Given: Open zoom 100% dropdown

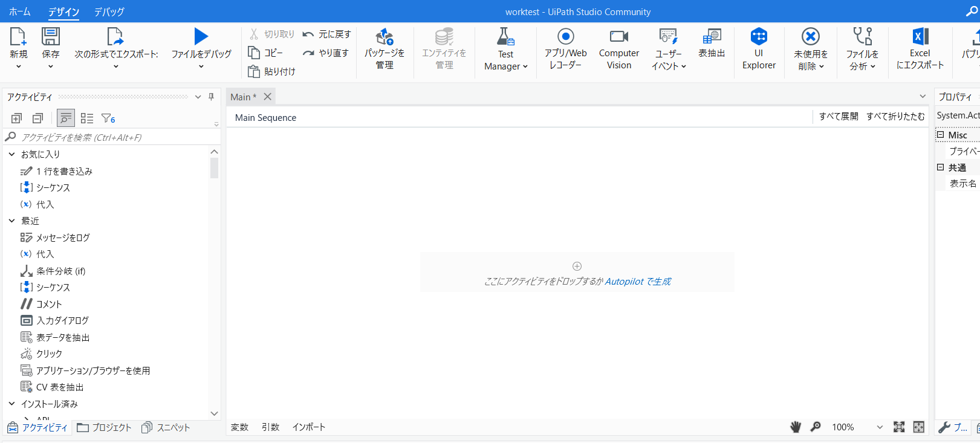Looking at the screenshot, I should coord(880,427).
